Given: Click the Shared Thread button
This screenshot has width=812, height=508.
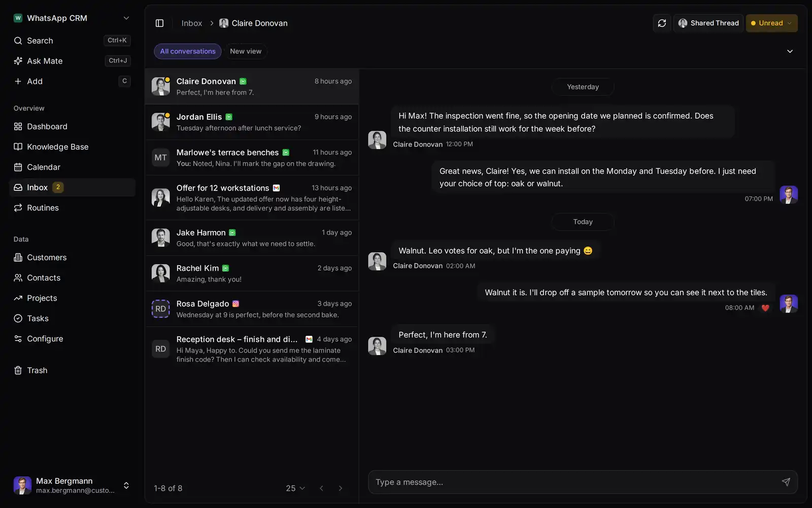Looking at the screenshot, I should [x=708, y=23].
